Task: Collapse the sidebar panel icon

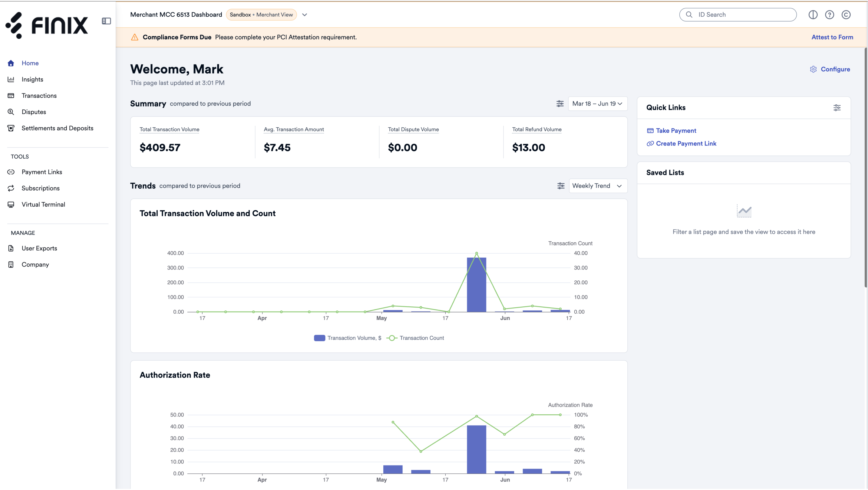Action: (106, 21)
